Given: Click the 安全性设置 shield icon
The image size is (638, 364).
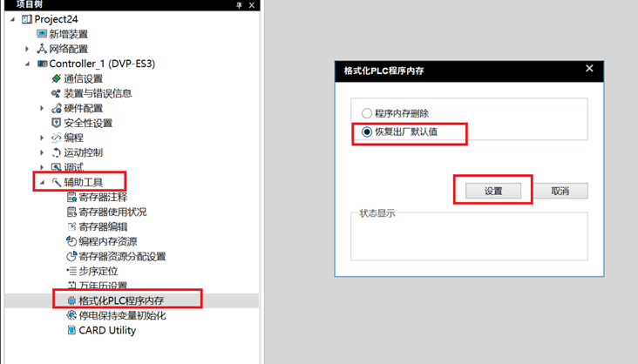Looking at the screenshot, I should 56,123.
